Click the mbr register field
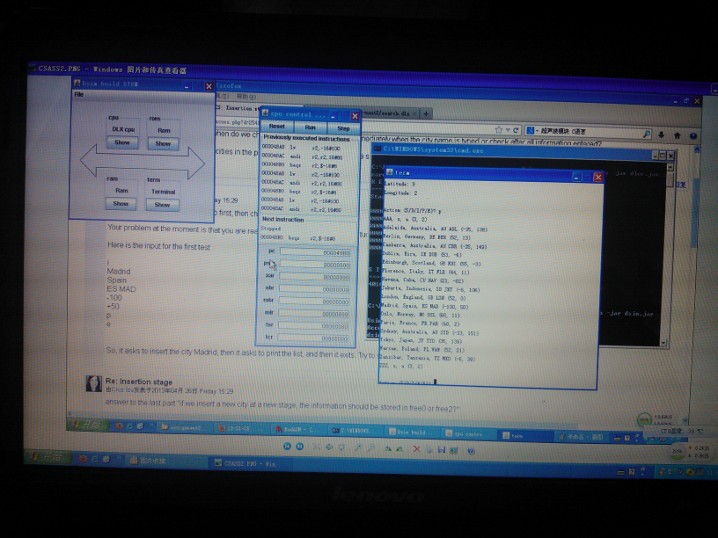 (x=314, y=301)
